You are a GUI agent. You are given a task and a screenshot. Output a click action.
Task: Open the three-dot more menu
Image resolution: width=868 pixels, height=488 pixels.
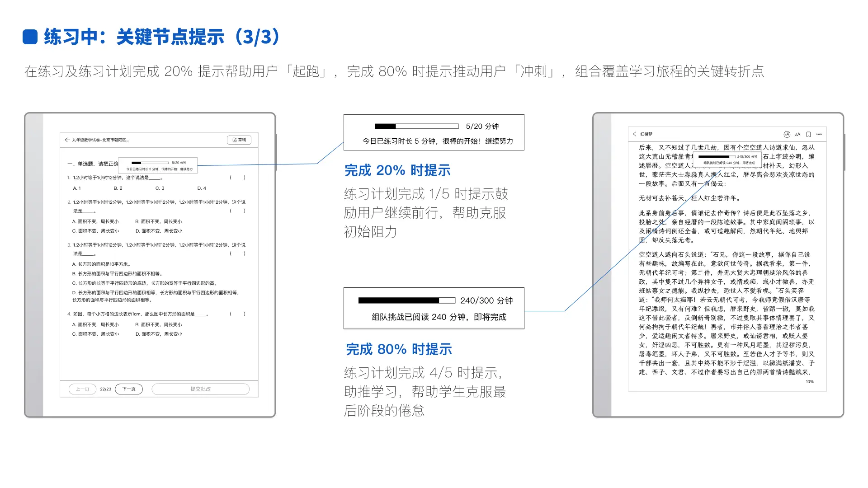click(x=819, y=134)
